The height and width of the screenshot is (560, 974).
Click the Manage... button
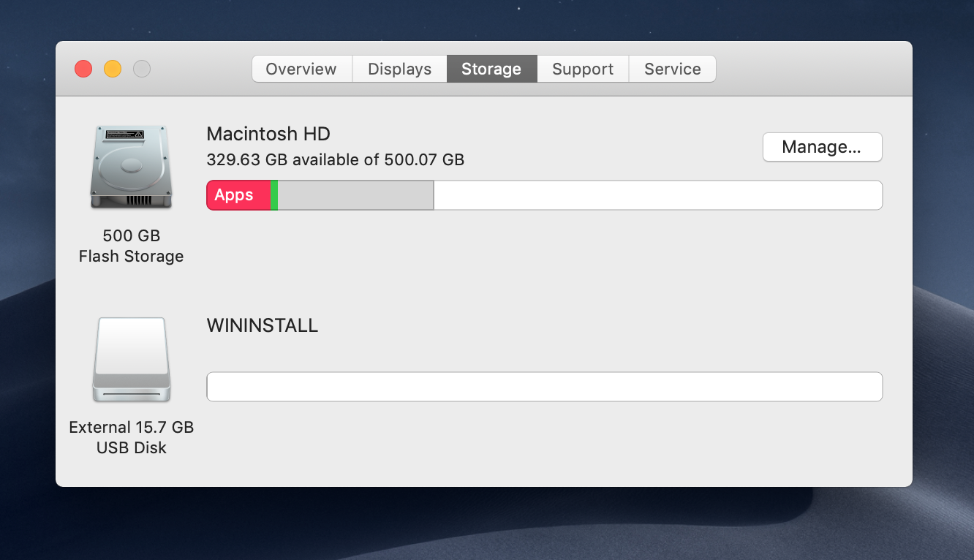click(823, 147)
